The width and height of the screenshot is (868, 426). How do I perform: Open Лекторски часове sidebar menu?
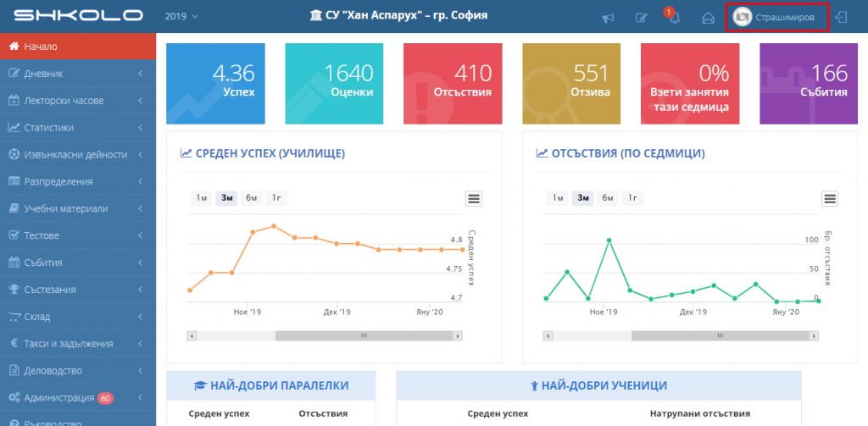tap(78, 101)
